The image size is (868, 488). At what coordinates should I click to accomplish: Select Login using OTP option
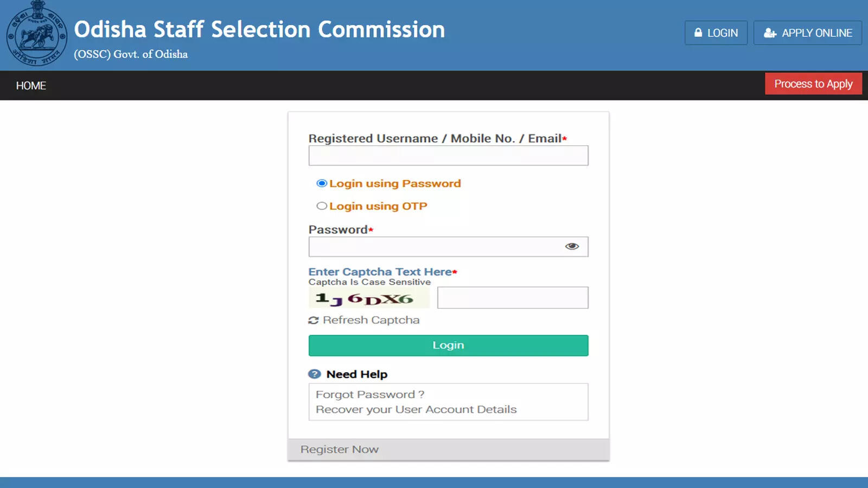[321, 206]
